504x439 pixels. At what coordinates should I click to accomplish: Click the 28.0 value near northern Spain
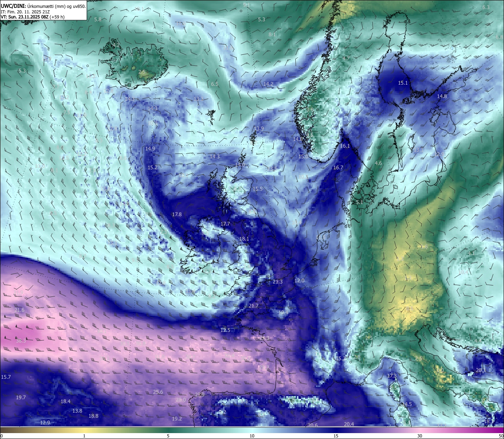[180, 400]
